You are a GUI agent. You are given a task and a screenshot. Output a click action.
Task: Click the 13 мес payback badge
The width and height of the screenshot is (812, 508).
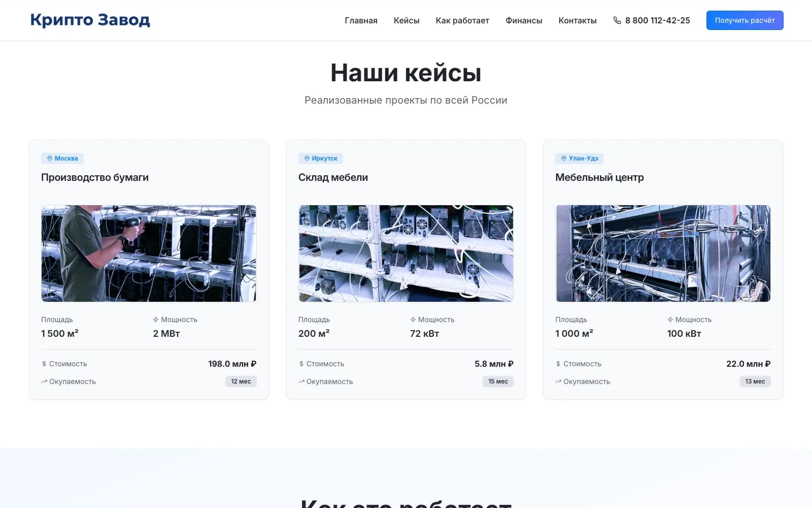pyautogui.click(x=755, y=382)
